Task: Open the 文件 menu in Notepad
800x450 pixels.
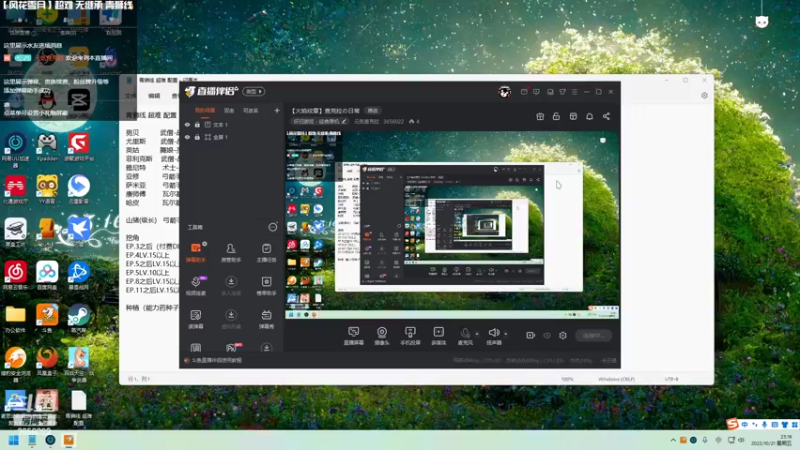Action: (x=131, y=95)
